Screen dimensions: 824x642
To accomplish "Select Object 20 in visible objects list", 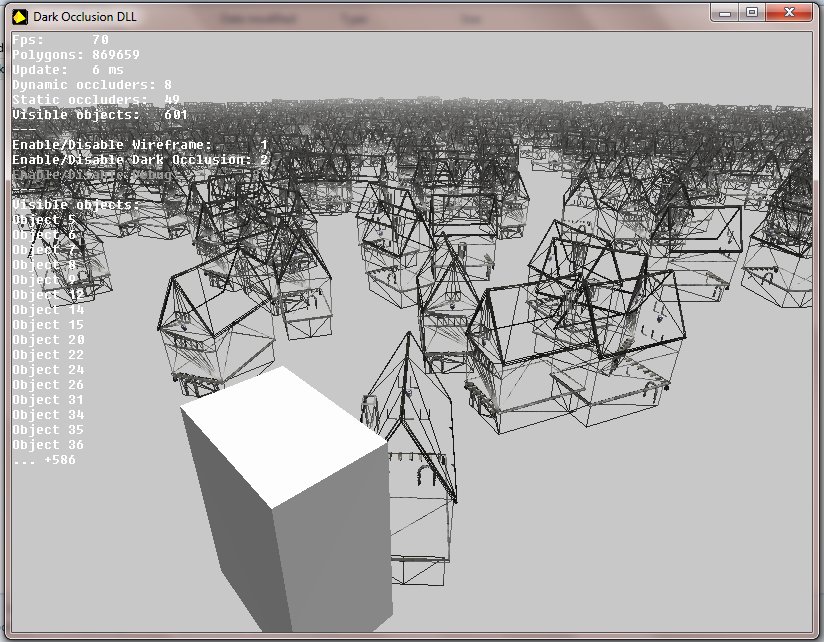I will (x=48, y=340).
